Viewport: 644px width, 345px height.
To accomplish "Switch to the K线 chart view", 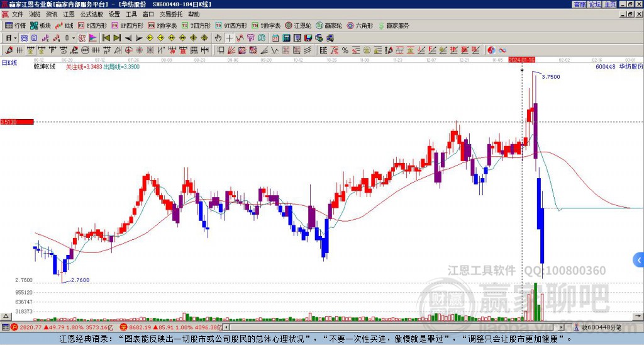I will 64,25.
